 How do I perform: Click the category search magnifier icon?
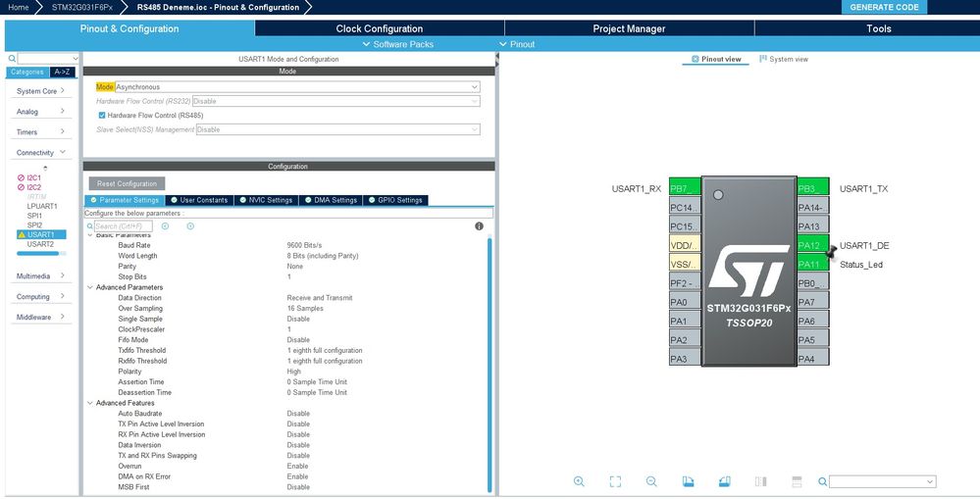[12, 58]
